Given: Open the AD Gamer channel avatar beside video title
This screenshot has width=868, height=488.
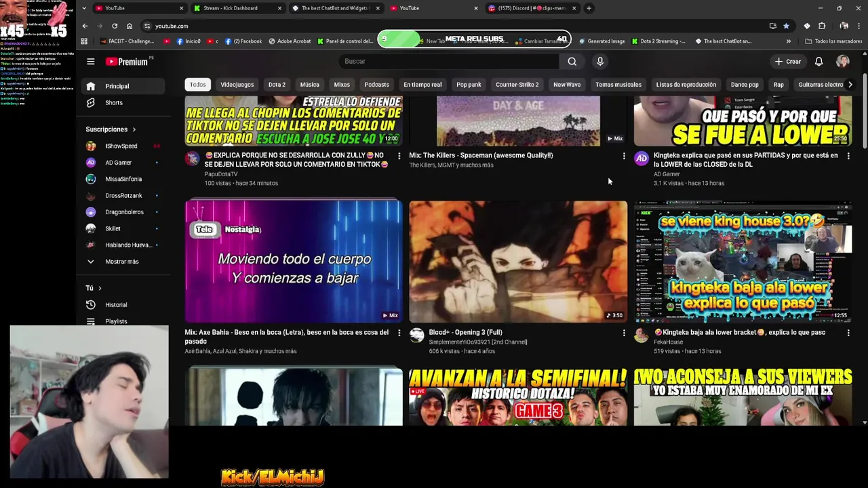Looking at the screenshot, I should click(x=641, y=159).
